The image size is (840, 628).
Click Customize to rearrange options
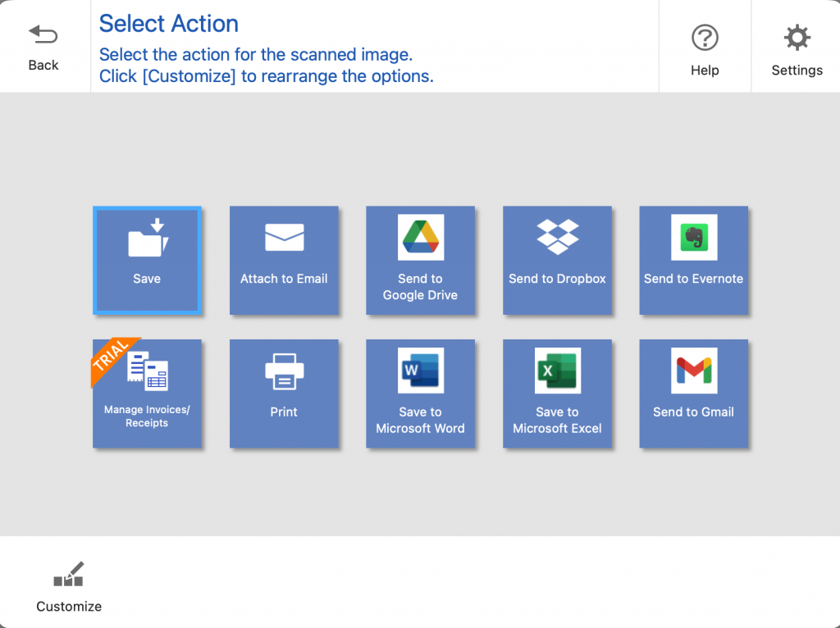69,587
